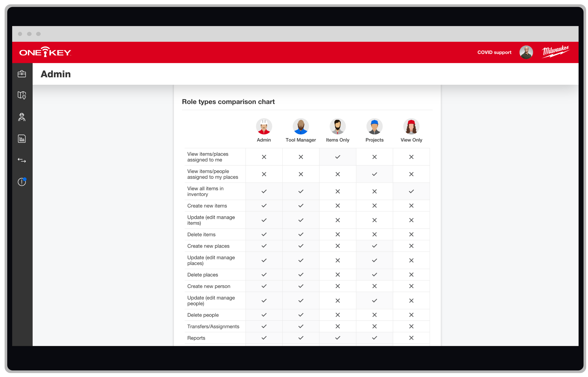Click the people/team icon in sidebar

pos(22,117)
